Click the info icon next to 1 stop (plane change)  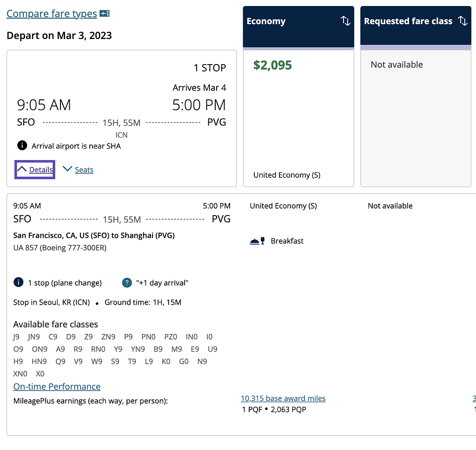(x=19, y=282)
